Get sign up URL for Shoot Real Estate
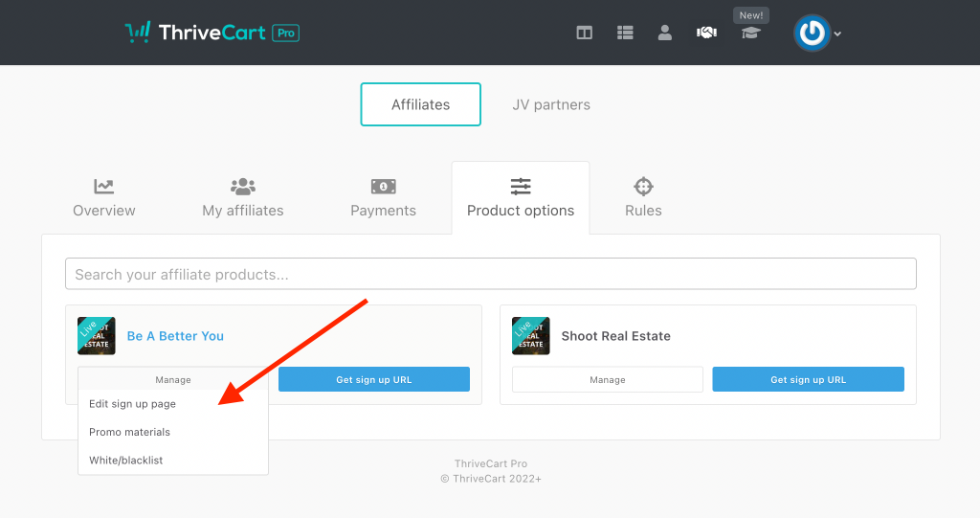Screen dimensions: 980x518 (x=808, y=379)
